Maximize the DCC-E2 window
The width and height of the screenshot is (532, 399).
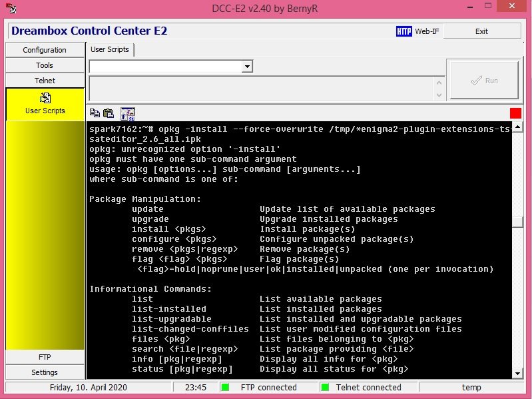point(488,6)
